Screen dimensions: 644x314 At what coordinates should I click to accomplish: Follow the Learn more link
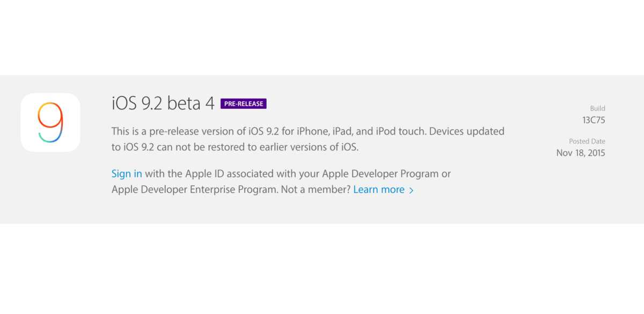click(379, 190)
